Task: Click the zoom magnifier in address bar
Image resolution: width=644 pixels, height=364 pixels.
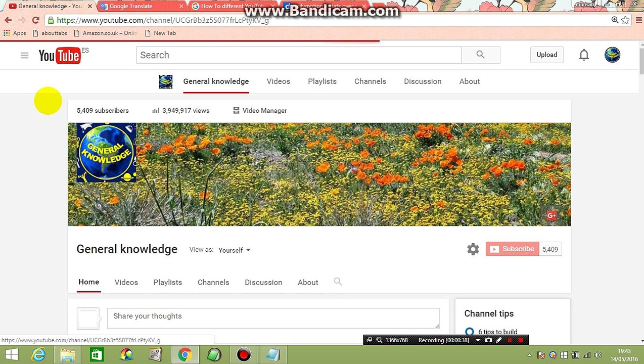Action: [x=615, y=20]
